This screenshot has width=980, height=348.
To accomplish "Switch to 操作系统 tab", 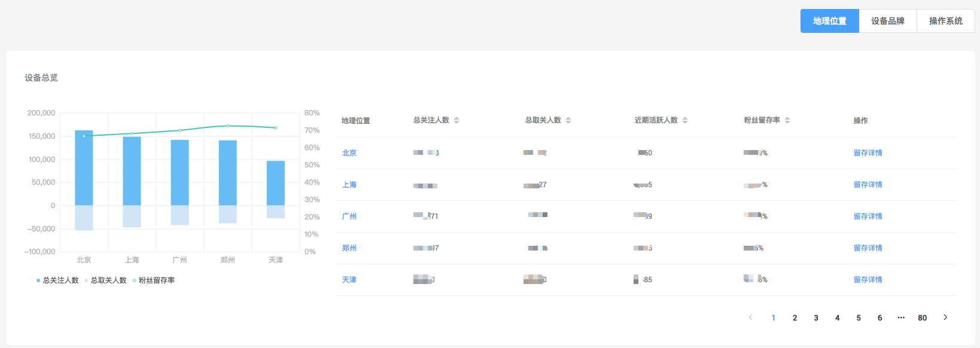I will 945,21.
